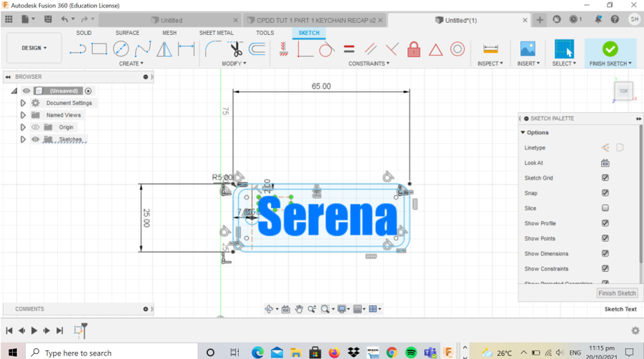The height and width of the screenshot is (359, 644).
Task: Toggle the Show Constraints checkbox
Action: (605, 268)
